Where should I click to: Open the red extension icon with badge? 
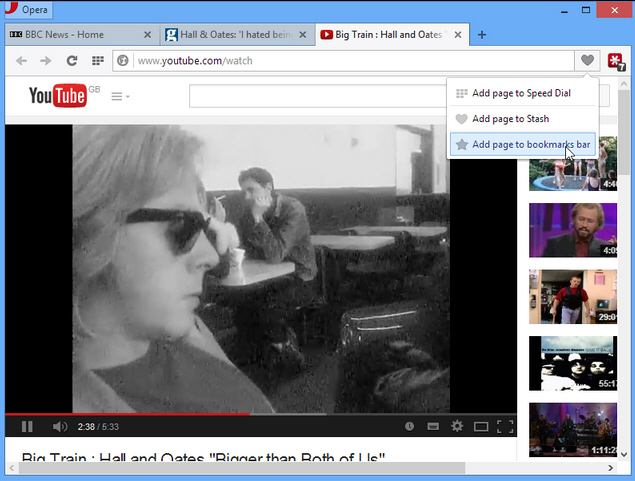(616, 61)
